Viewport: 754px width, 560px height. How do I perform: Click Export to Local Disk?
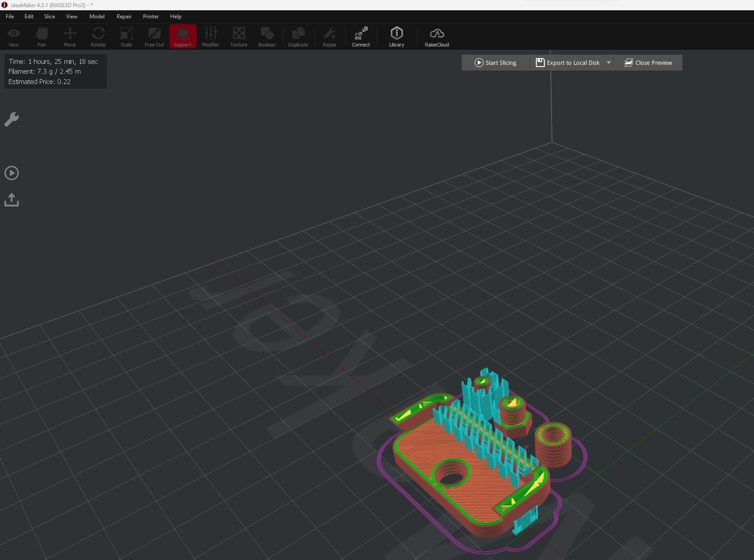click(568, 63)
